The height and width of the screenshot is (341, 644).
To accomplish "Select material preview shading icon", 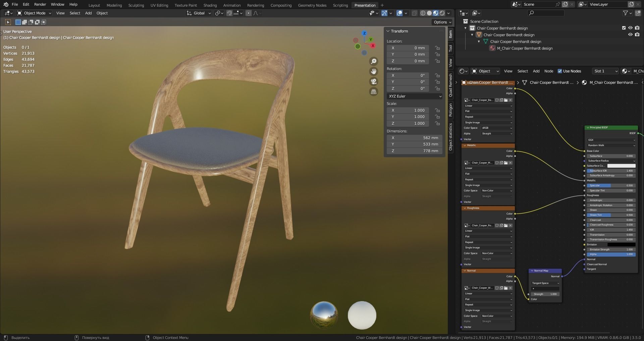I will point(436,13).
